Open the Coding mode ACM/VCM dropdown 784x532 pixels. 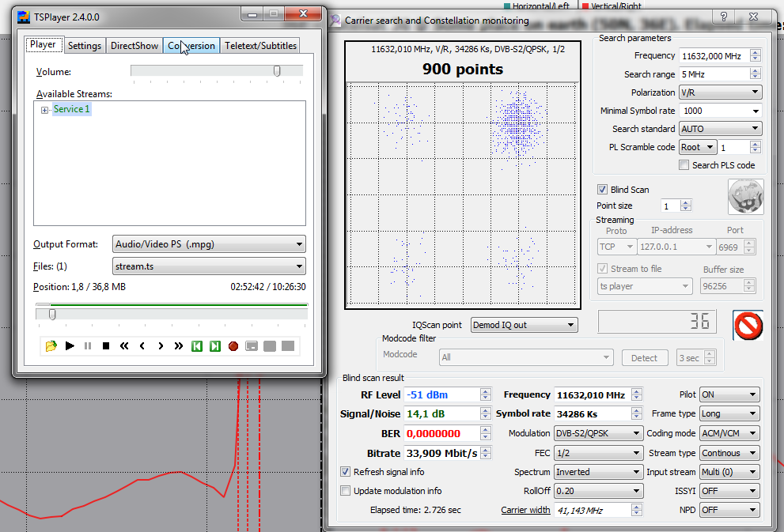coord(729,433)
